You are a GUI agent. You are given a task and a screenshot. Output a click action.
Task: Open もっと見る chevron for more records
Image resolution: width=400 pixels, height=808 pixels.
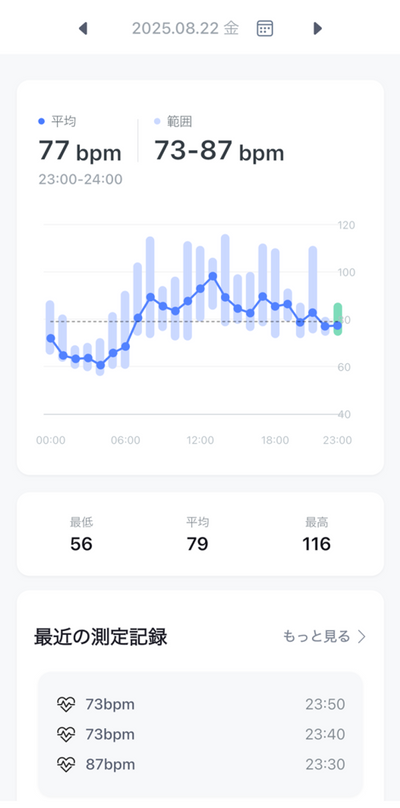[x=361, y=637]
